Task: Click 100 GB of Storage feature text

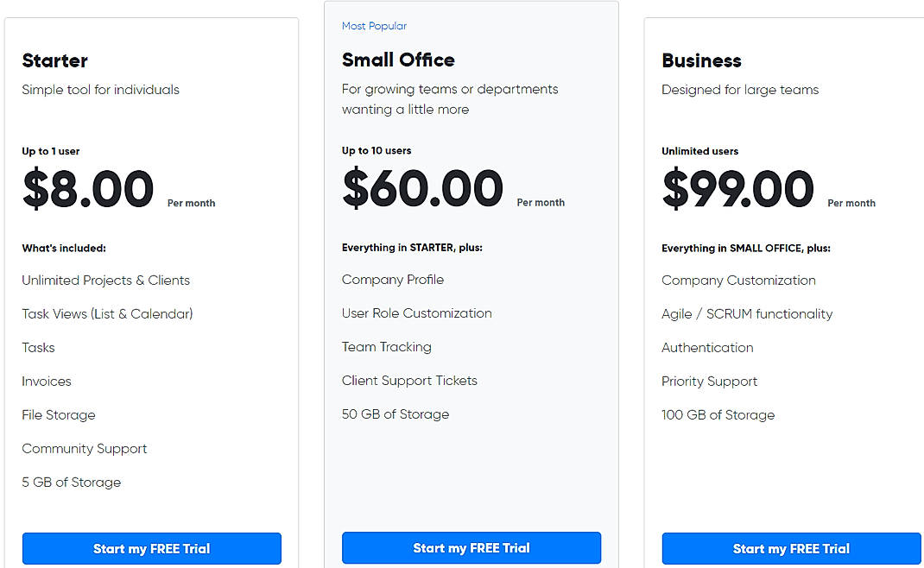Action: click(718, 414)
